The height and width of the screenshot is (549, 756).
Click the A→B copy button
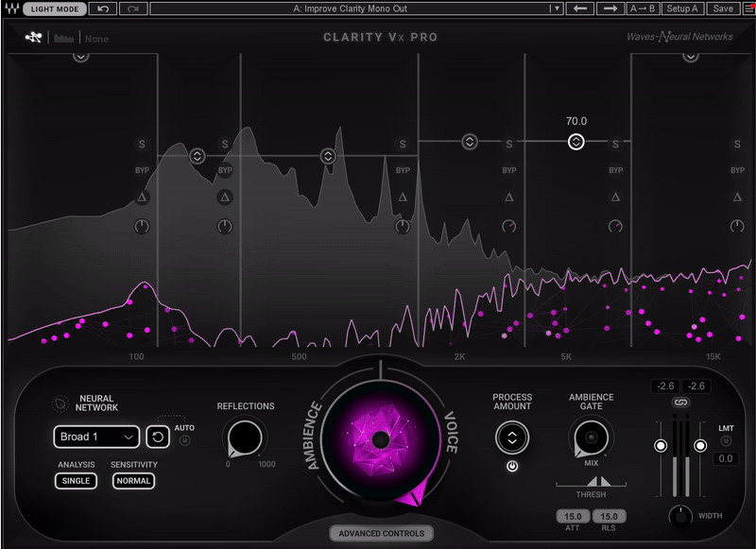[643, 9]
